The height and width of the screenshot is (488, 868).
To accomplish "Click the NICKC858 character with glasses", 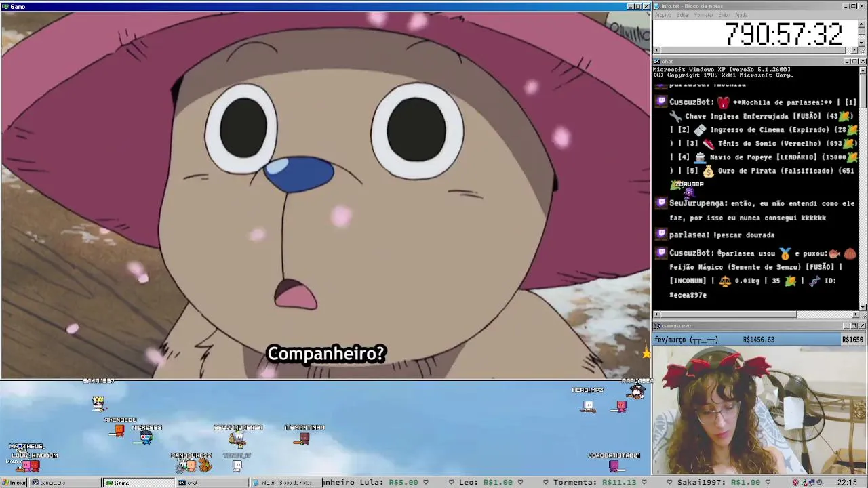I will click(146, 437).
